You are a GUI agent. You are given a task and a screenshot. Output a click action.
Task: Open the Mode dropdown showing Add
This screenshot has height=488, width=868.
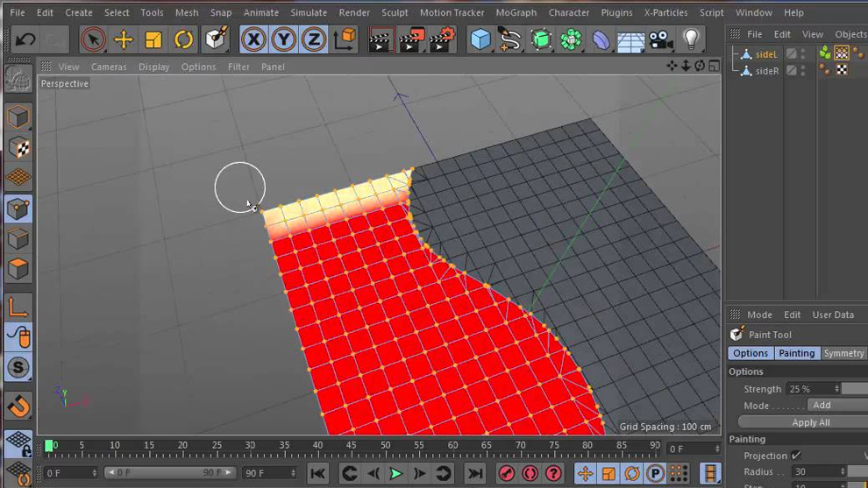pyautogui.click(x=837, y=405)
